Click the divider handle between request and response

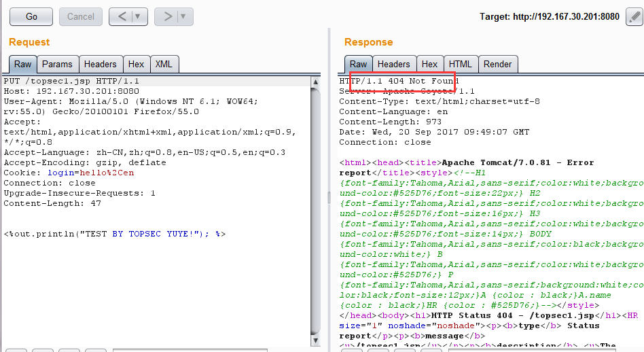click(x=329, y=198)
